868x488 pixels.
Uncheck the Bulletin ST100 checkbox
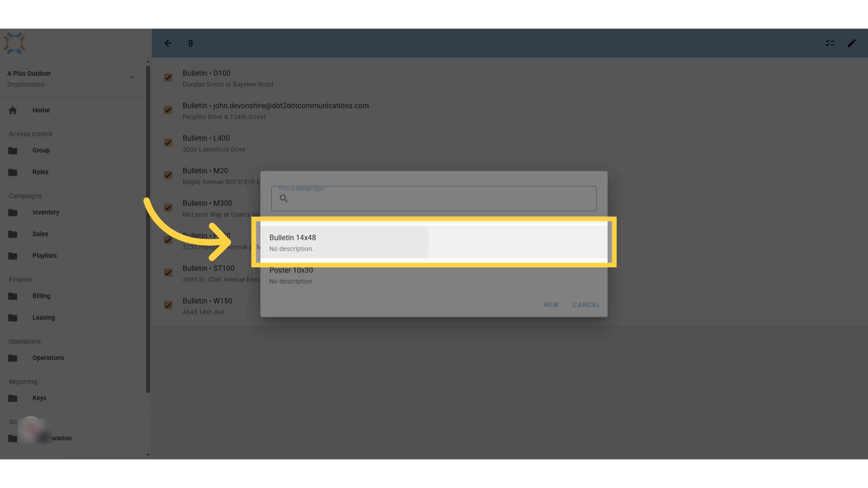point(168,273)
